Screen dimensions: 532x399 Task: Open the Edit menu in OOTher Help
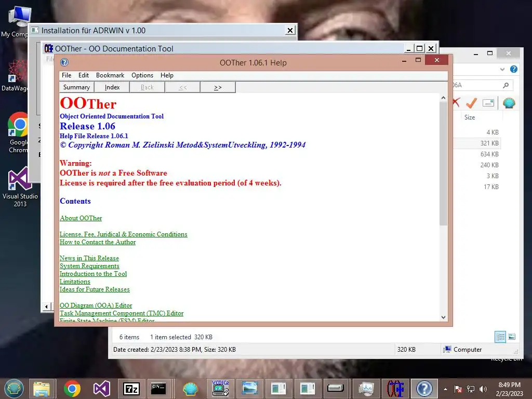(84, 75)
